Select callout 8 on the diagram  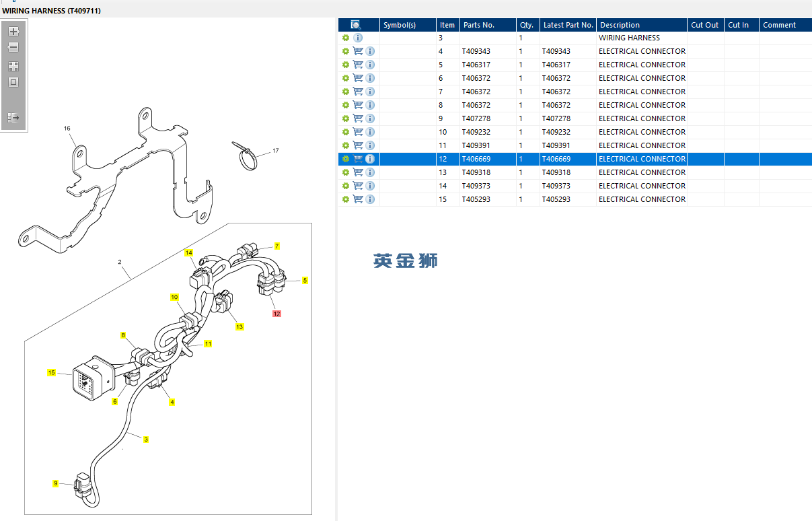[123, 335]
